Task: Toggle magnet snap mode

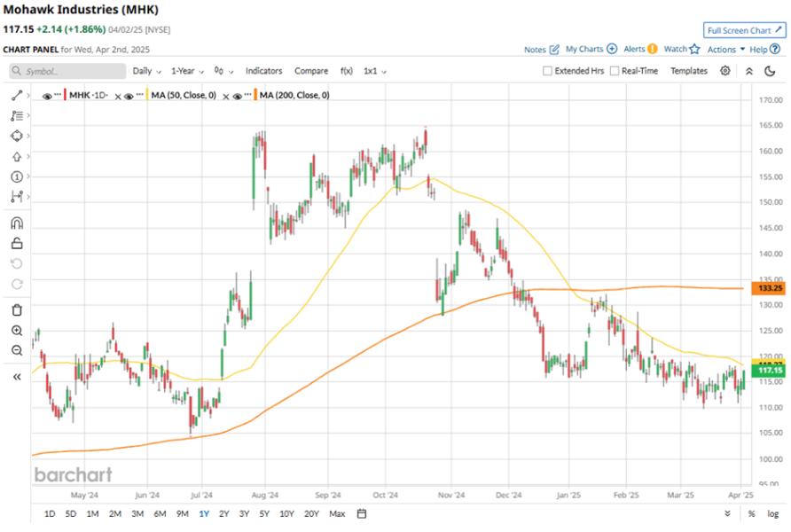Action: 17,223
